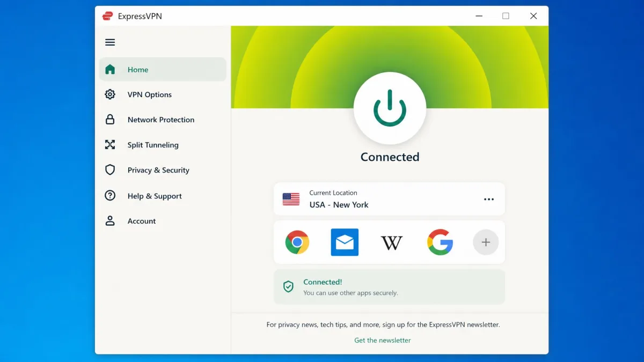Click the Home house icon
The image size is (644, 362).
click(x=110, y=69)
